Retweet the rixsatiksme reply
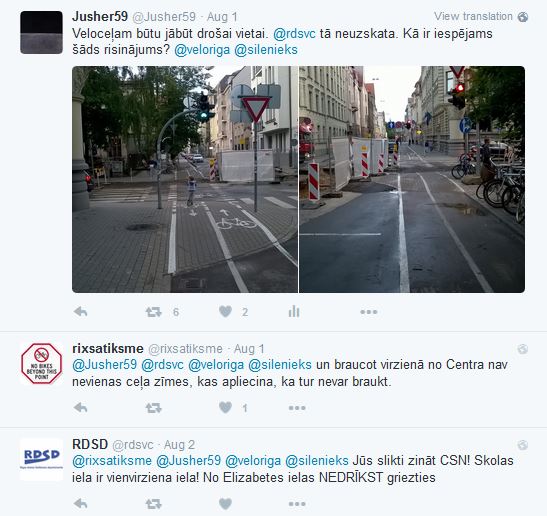This screenshot has height=516, width=547. (153, 407)
